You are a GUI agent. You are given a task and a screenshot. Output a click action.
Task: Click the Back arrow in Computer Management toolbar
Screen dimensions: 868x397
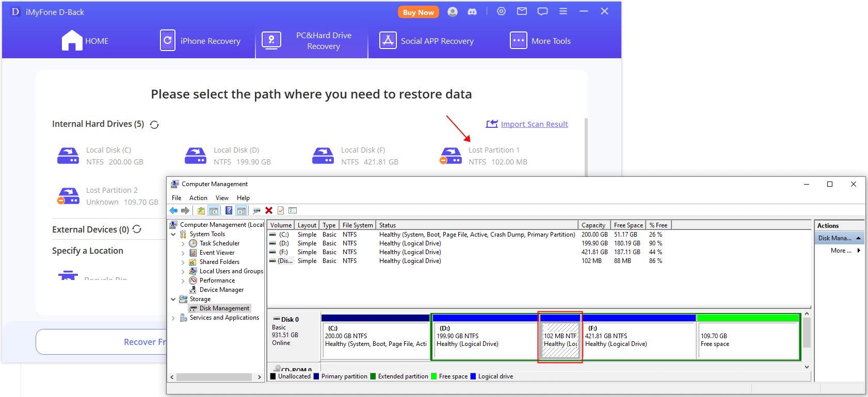[173, 210]
